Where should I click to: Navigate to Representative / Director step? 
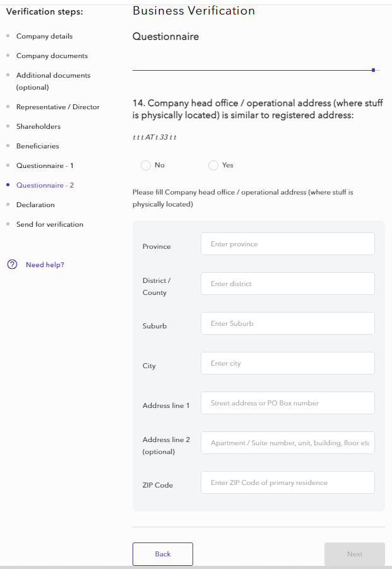[57, 107]
